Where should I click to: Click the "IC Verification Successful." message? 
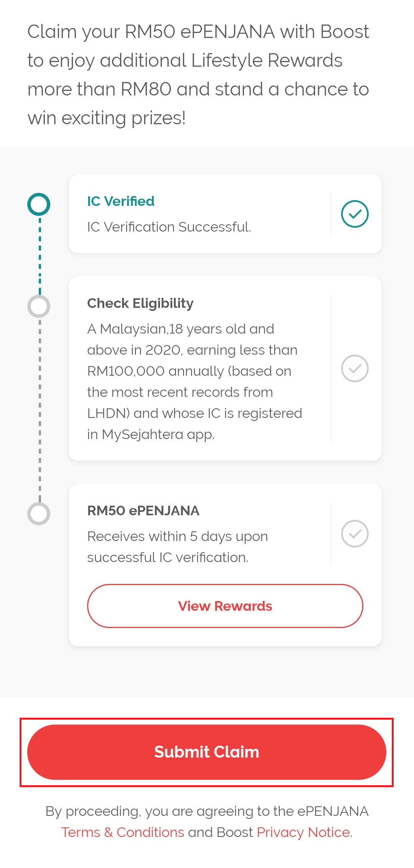(x=169, y=227)
